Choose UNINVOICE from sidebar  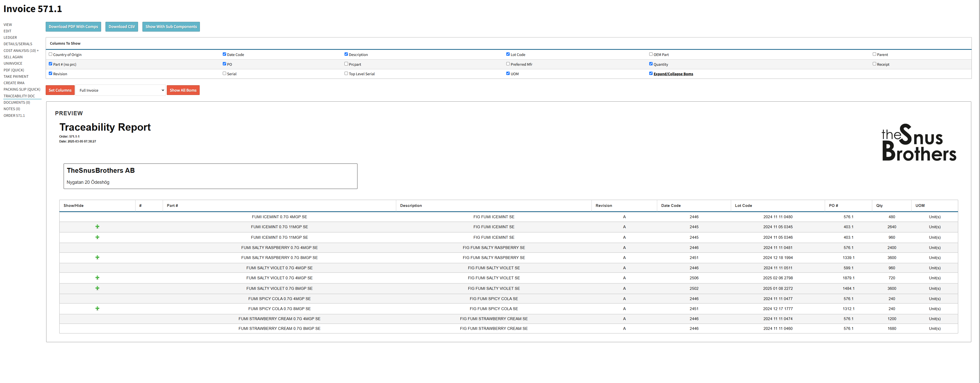13,63
